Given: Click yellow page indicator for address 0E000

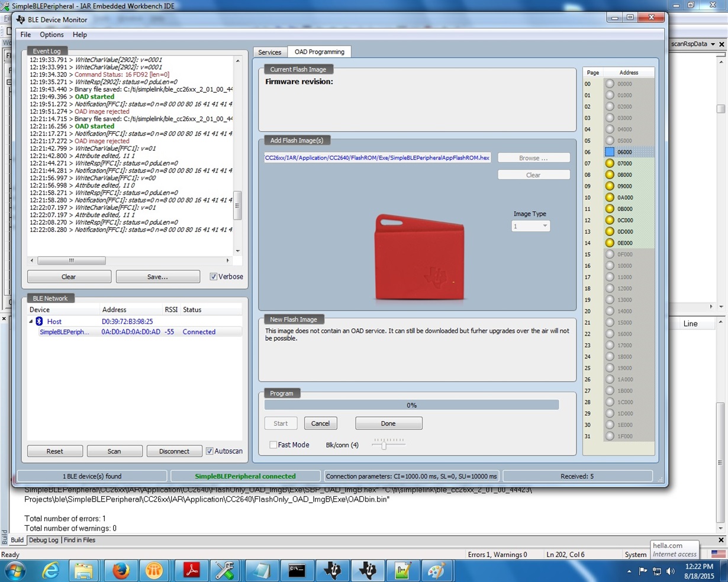Looking at the screenshot, I should 610,242.
